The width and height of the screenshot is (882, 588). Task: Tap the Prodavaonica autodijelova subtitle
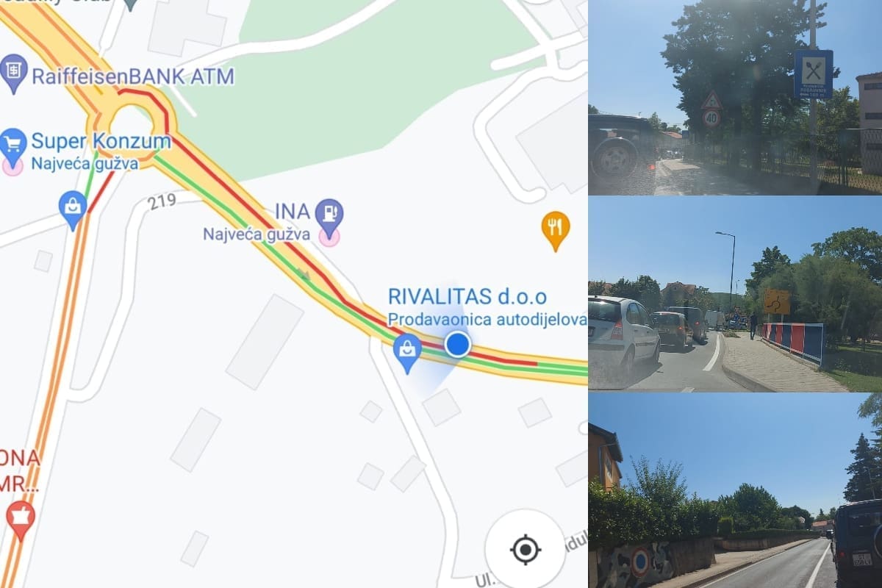[487, 319]
